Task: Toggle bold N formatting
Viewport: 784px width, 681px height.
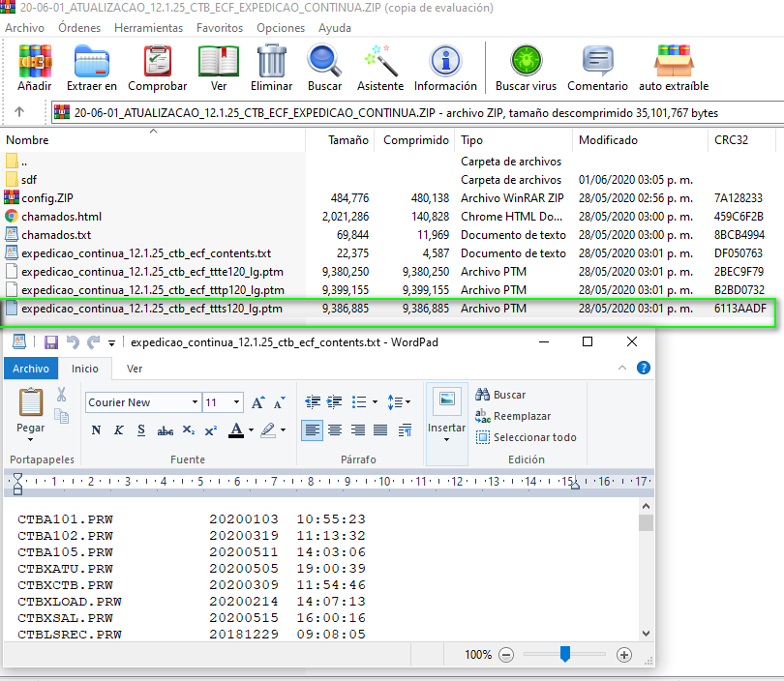Action: tap(96, 430)
